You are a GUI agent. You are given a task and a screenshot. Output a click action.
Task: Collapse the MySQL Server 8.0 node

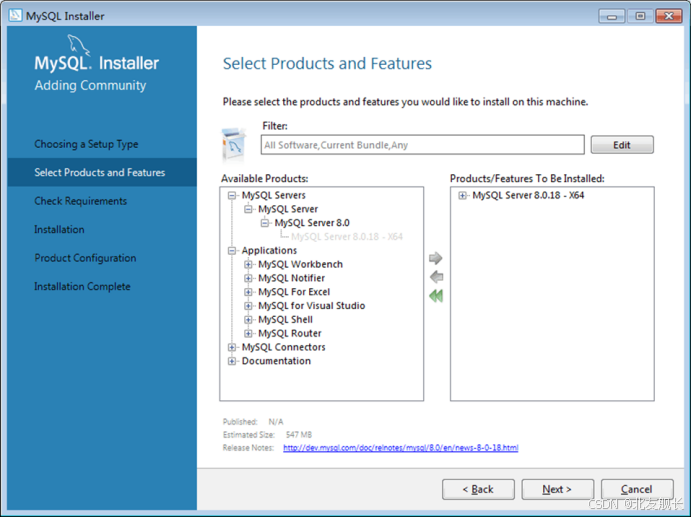click(x=264, y=223)
